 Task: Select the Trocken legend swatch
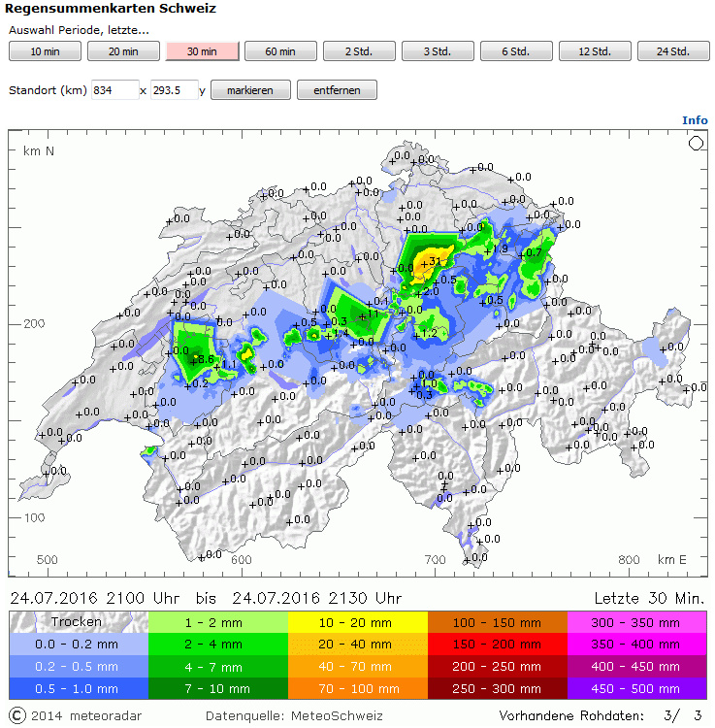pos(79,621)
